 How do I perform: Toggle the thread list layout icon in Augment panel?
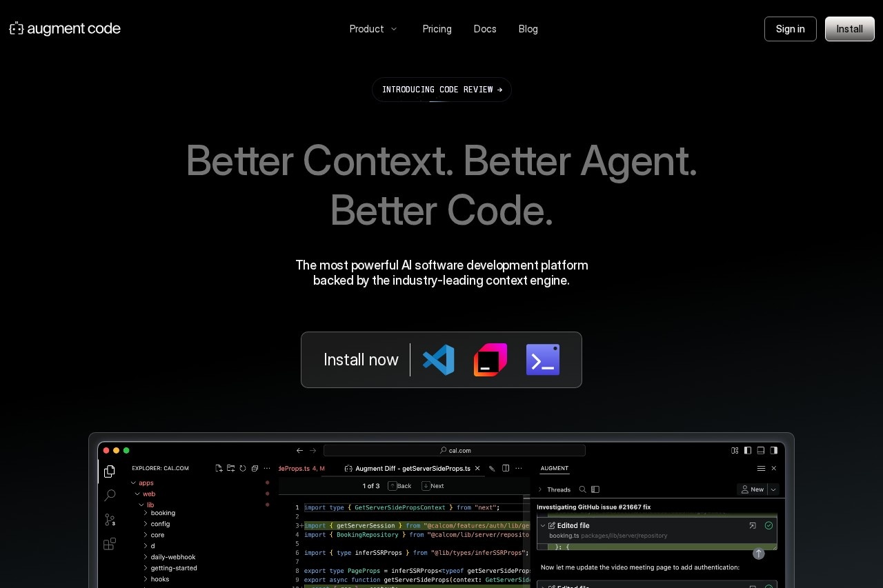pos(595,489)
